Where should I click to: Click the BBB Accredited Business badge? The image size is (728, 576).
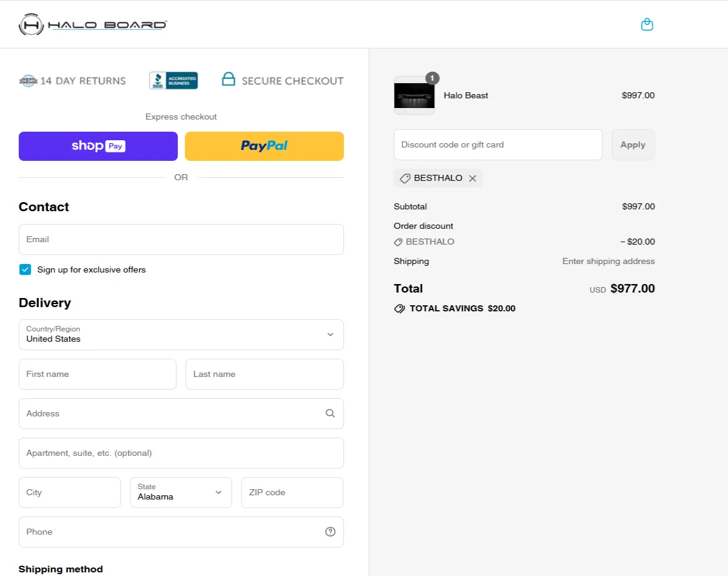point(174,81)
